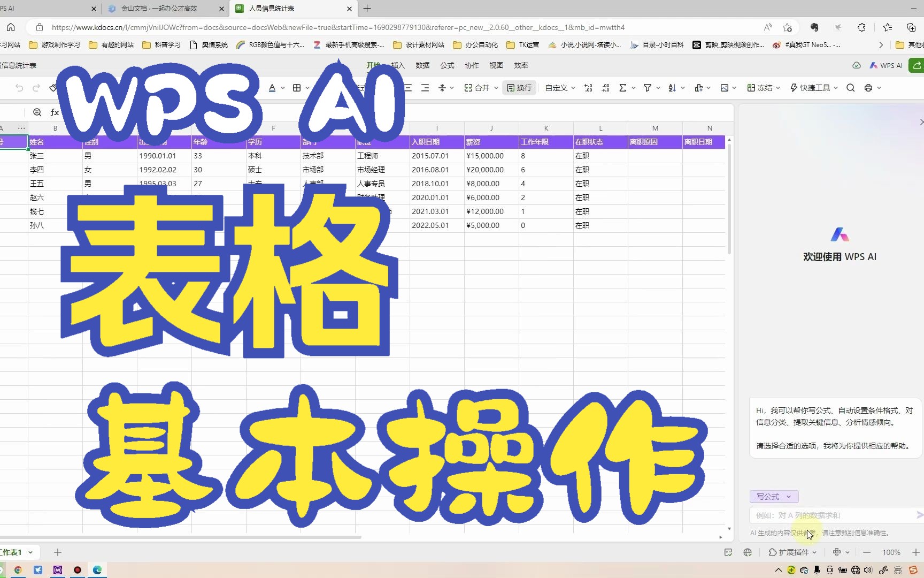
Task: Click the zoom out minus button
Action: (867, 552)
